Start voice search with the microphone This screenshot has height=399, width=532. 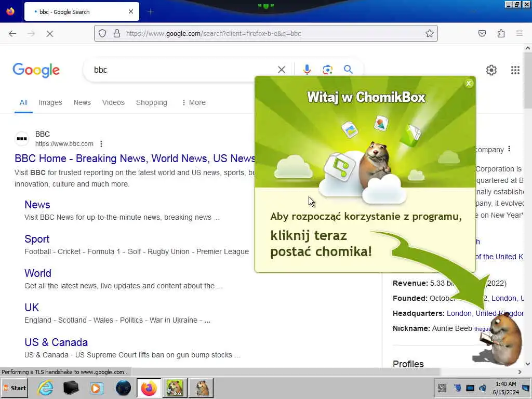click(307, 70)
